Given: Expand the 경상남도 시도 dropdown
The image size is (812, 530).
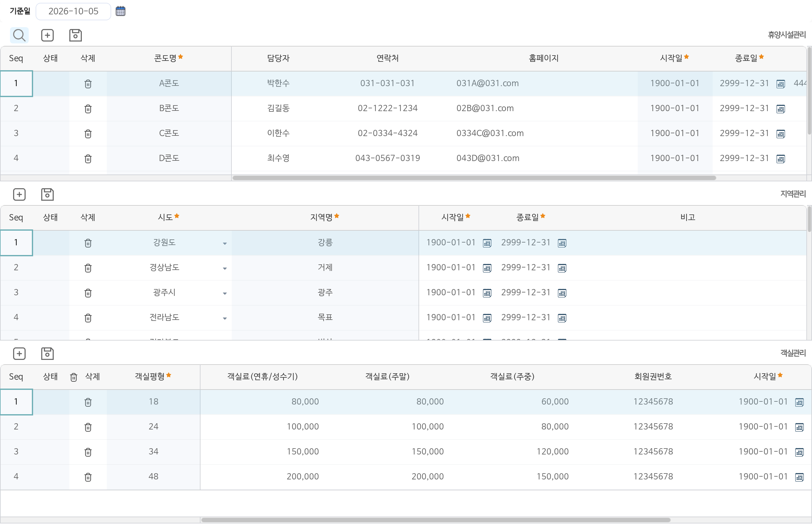Looking at the screenshot, I should [x=225, y=268].
